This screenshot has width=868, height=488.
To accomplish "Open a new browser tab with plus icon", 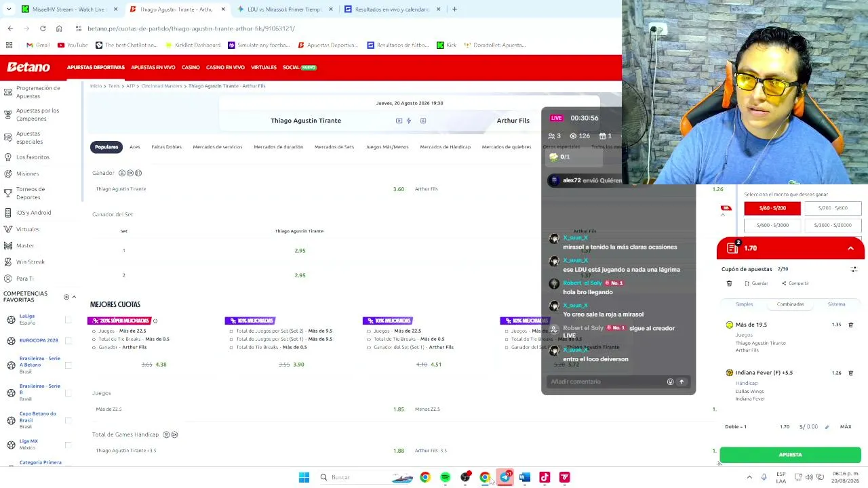I will tap(454, 9).
